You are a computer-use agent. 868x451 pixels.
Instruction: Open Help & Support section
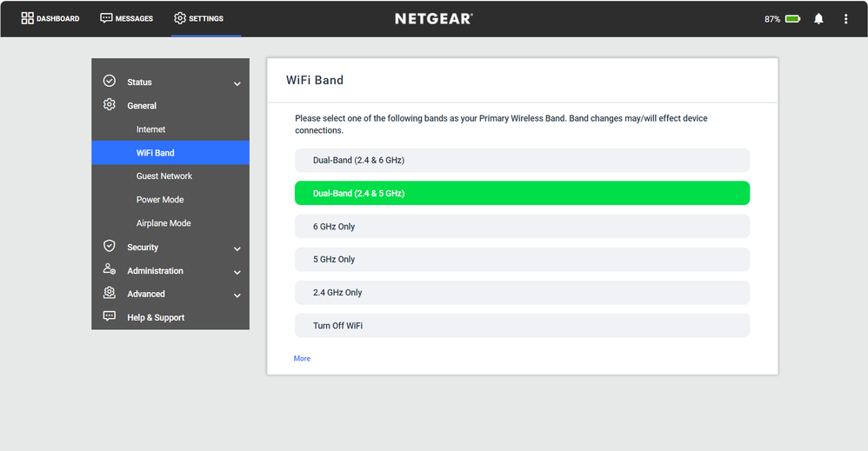pos(156,318)
